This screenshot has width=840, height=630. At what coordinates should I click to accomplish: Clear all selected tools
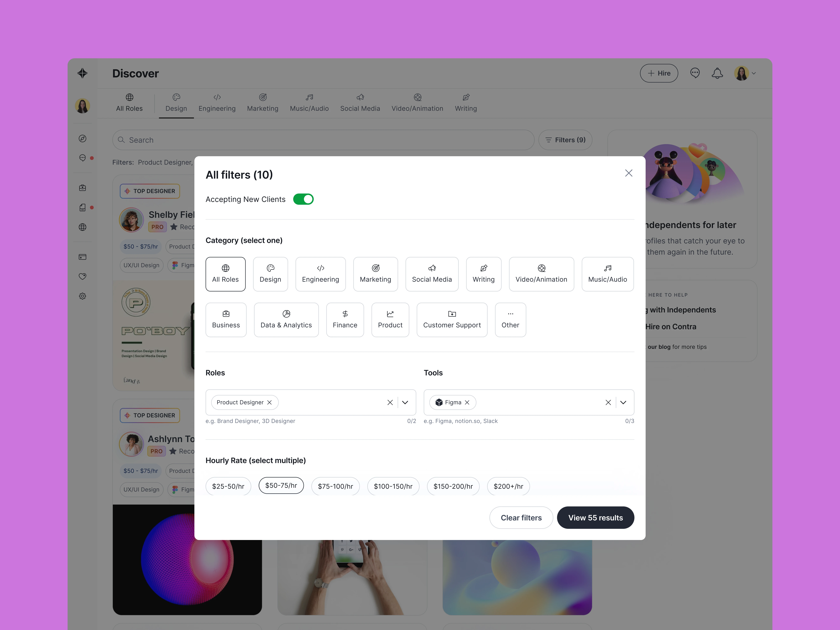click(608, 402)
